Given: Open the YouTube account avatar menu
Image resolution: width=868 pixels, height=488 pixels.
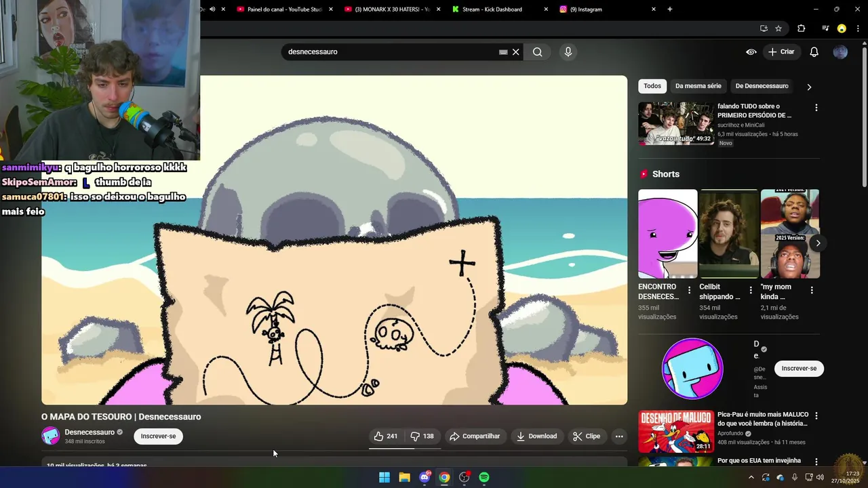Looking at the screenshot, I should 840,52.
